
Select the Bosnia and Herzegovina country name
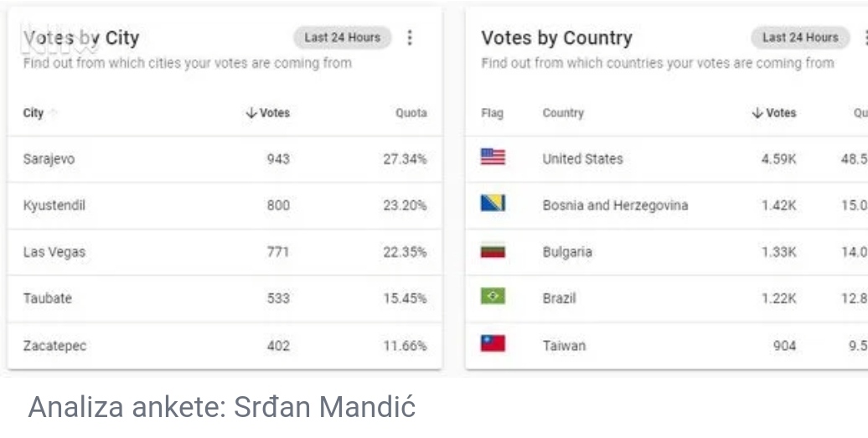pos(615,206)
